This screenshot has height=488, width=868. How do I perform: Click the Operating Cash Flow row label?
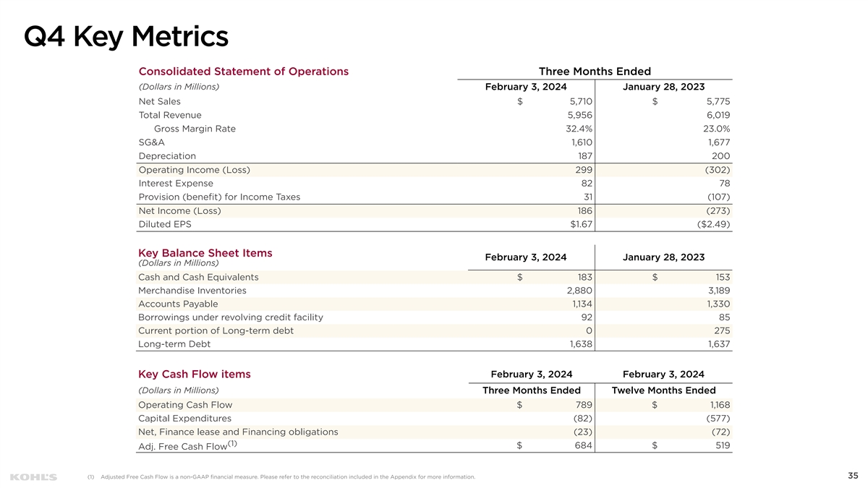pyautogui.click(x=185, y=405)
